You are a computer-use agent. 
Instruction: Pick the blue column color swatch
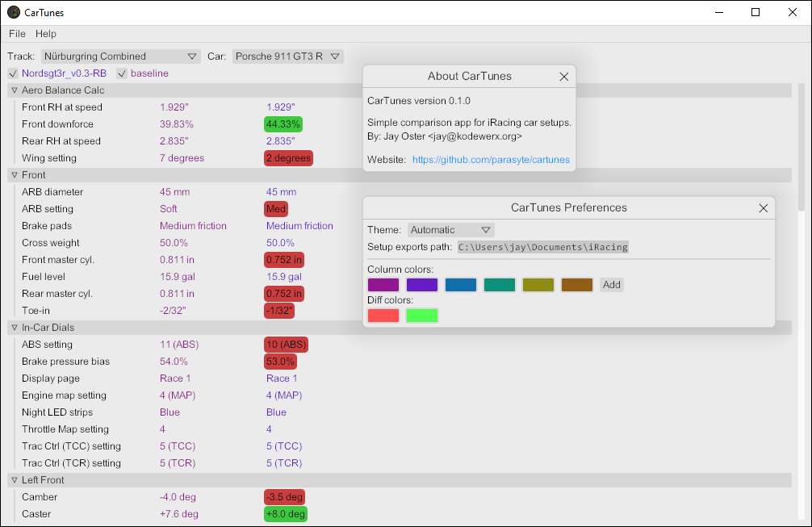[x=461, y=285]
